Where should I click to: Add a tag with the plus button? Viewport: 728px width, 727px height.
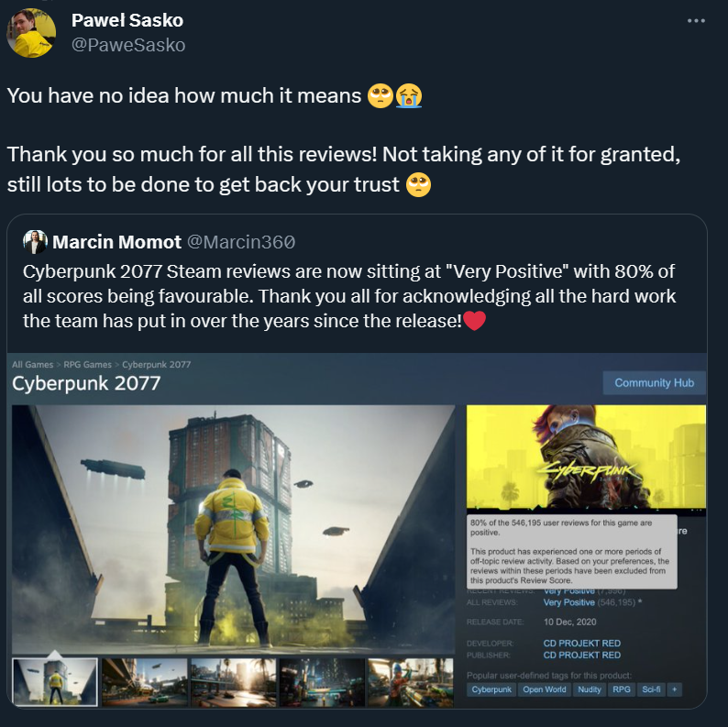[674, 689]
